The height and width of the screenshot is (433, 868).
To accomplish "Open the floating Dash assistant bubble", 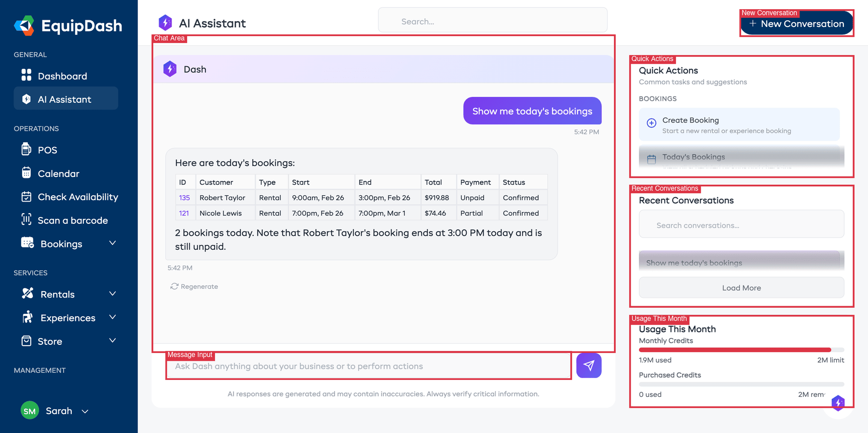I will pyautogui.click(x=838, y=403).
